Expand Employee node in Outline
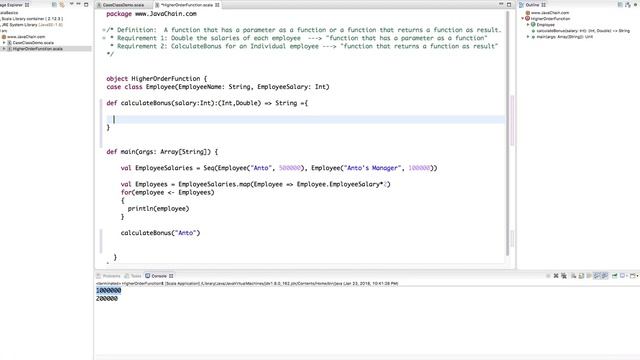The width and height of the screenshot is (640, 360). [528, 25]
